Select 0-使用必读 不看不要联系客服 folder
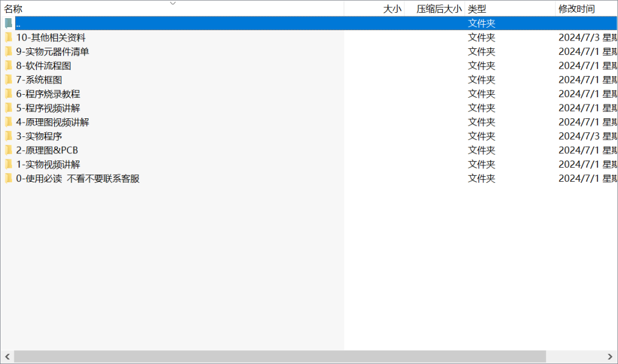This screenshot has width=618, height=364. click(x=78, y=178)
